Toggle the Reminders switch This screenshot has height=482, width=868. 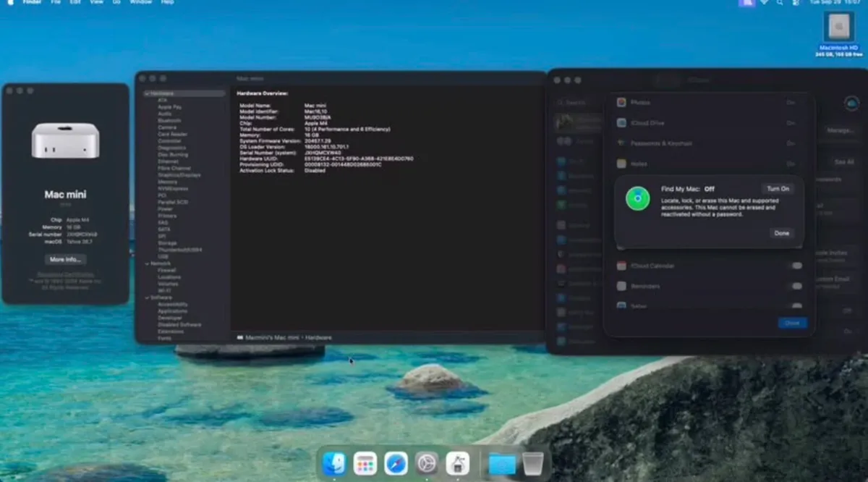point(796,286)
